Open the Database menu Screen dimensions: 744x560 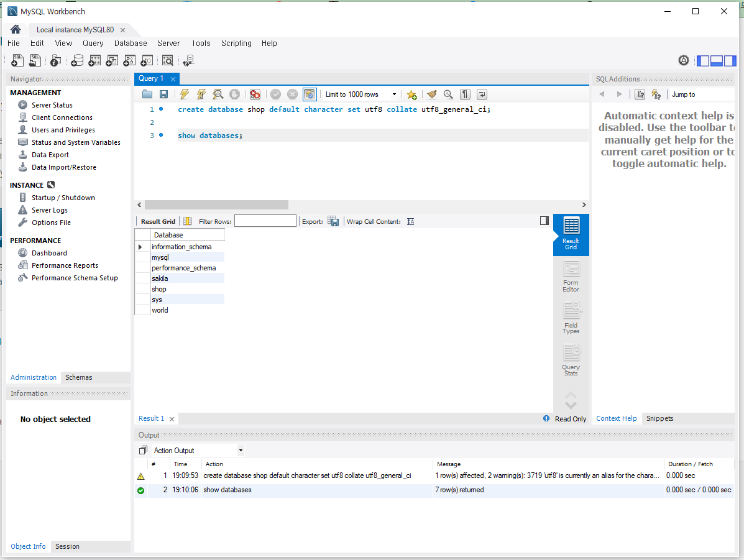point(131,43)
